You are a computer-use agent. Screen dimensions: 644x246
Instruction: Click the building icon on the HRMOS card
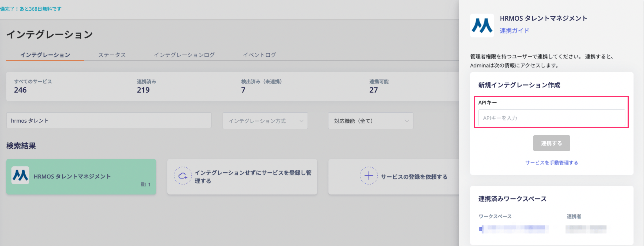click(143, 184)
